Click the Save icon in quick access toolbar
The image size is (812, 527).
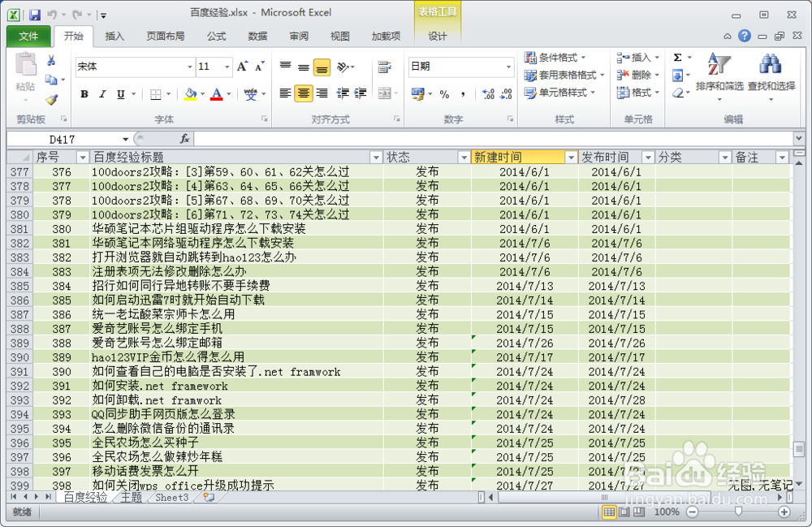[35, 15]
